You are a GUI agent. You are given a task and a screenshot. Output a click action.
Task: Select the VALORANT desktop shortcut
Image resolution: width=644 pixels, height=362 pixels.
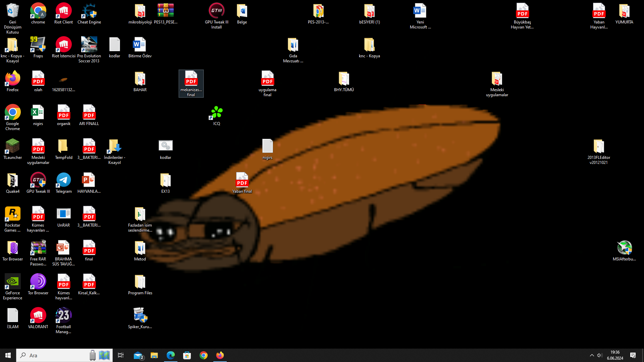click(x=38, y=318)
